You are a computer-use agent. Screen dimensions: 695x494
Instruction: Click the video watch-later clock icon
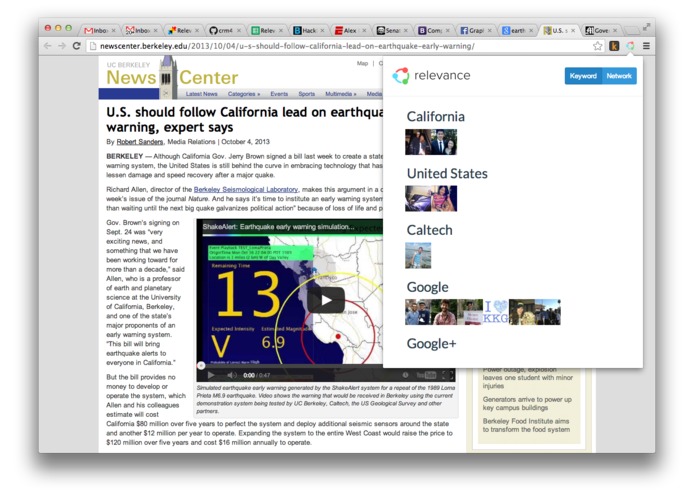point(405,375)
